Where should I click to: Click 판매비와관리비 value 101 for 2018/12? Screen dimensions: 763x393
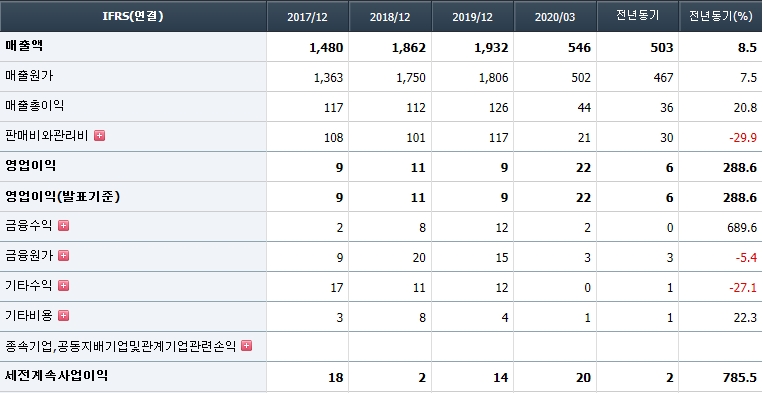click(416, 138)
